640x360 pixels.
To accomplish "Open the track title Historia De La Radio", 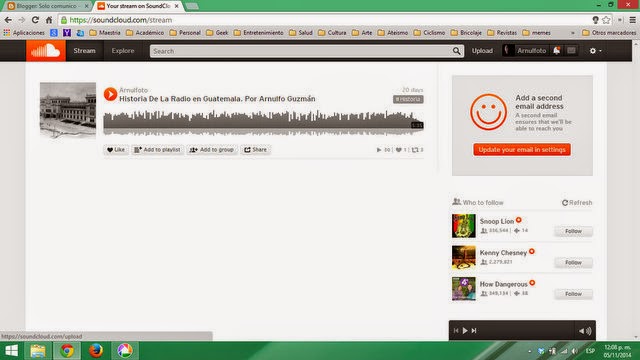I will point(217,99).
